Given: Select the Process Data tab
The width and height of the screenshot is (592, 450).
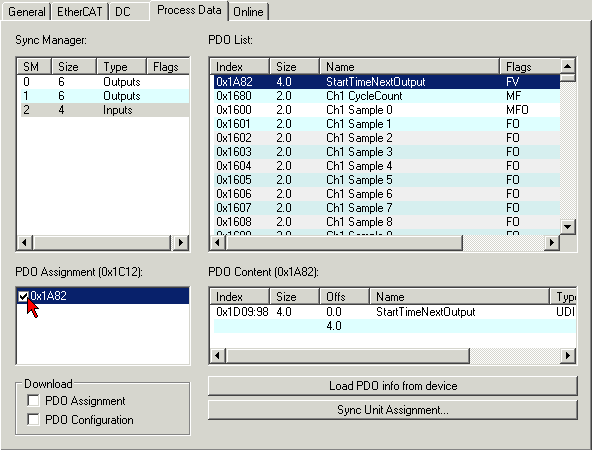Looking at the screenshot, I should click(x=189, y=10).
